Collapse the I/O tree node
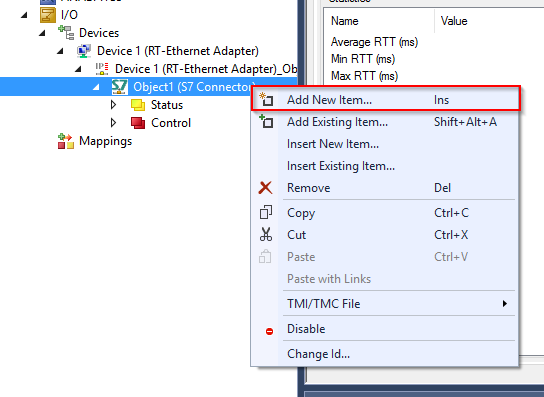Image resolution: width=544 pixels, height=397 pixels. pyautogui.click(x=24, y=15)
